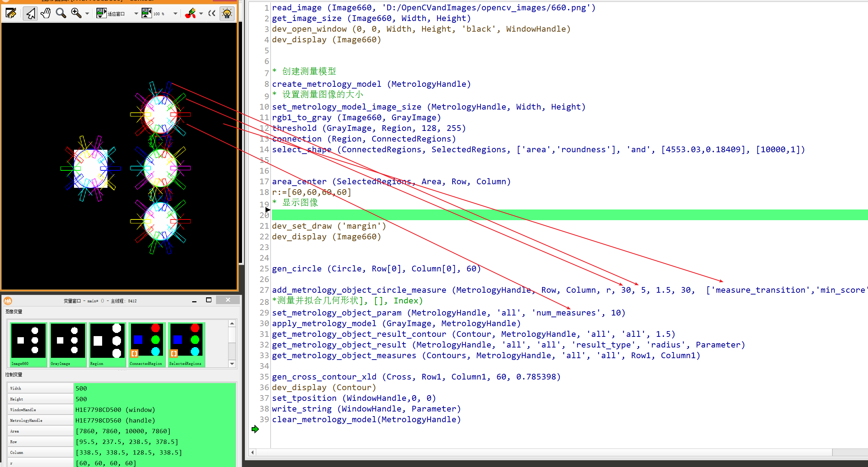868x467 pixels.
Task: Click the green execution arrow in code margin
Action: click(256, 429)
